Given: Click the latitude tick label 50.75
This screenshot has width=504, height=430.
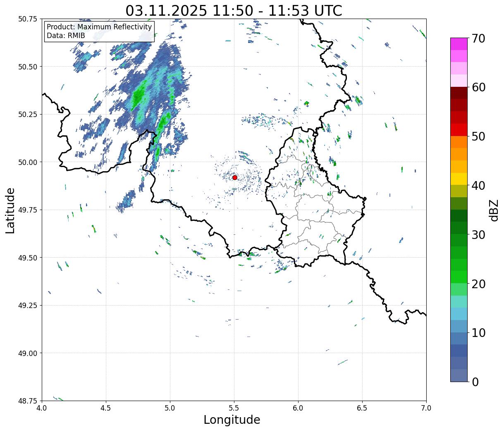Looking at the screenshot, I should [x=28, y=19].
